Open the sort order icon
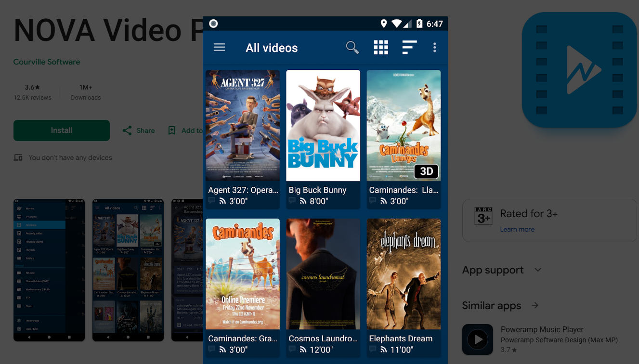The height and width of the screenshot is (364, 639). click(x=409, y=47)
